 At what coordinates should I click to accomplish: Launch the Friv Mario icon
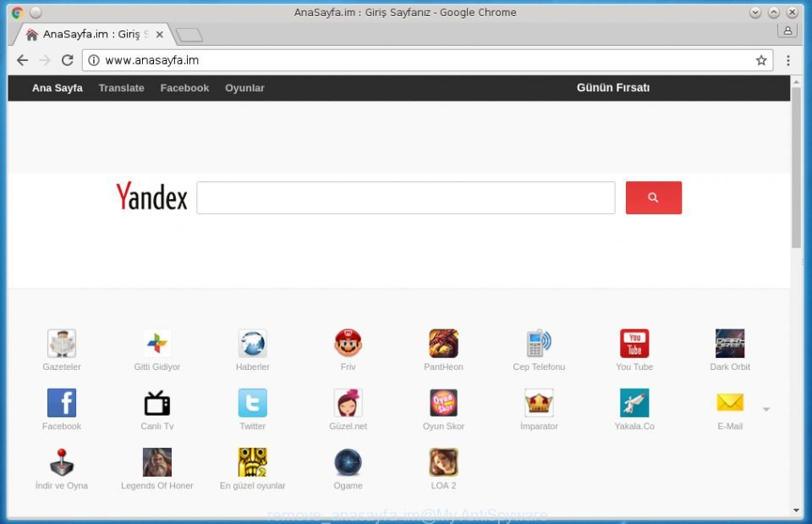click(348, 343)
